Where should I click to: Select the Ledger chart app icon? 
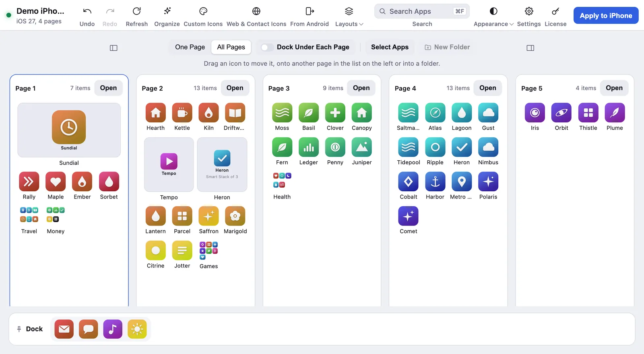308,147
